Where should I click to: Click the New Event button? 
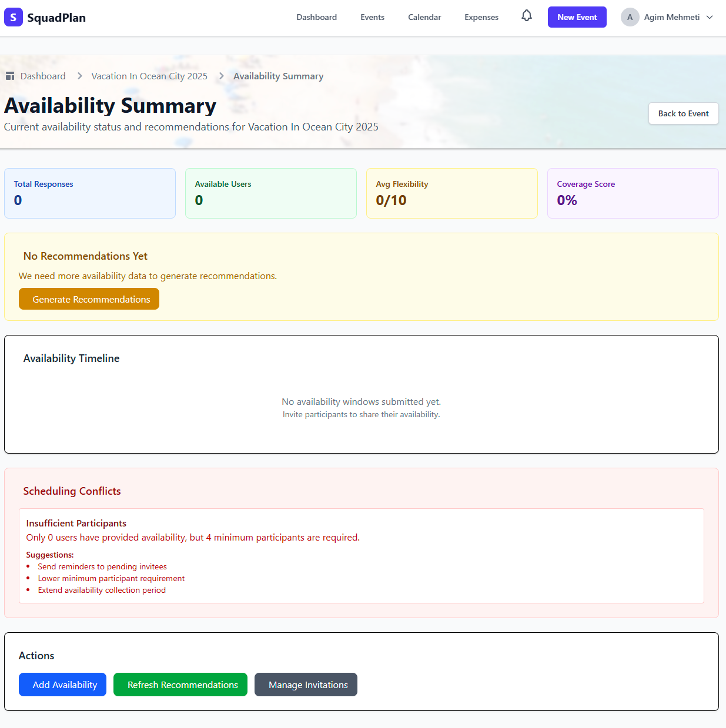click(x=577, y=17)
